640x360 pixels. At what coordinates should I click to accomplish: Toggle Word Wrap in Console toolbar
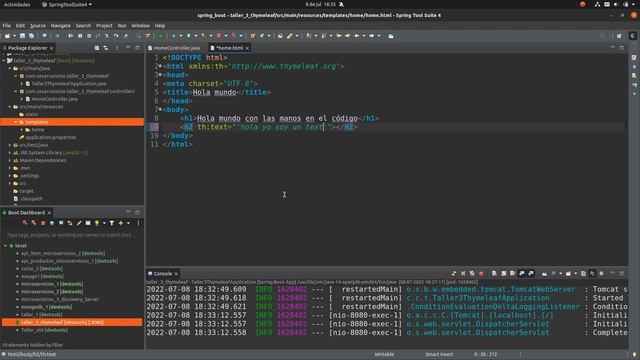coord(512,273)
